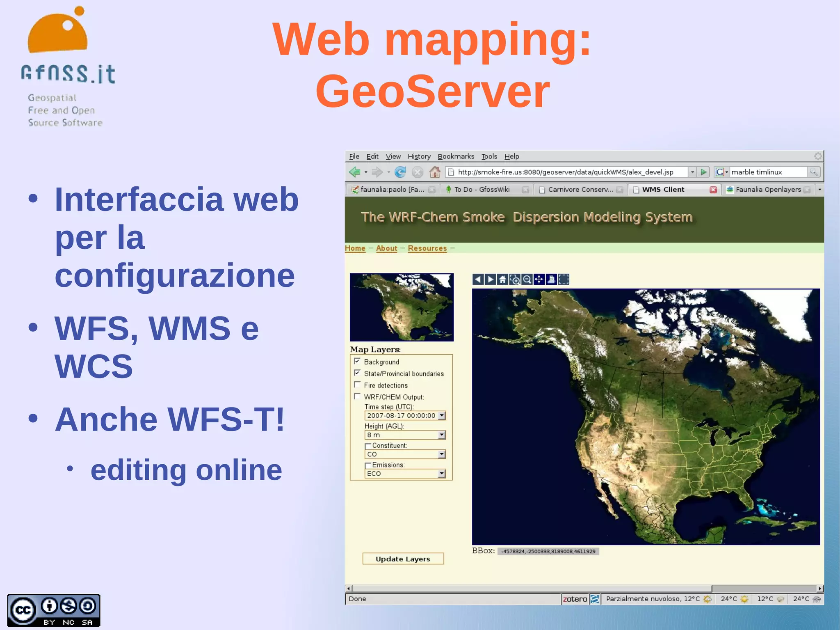Viewport: 840px width, 630px height.
Task: Open the View menu
Action: pyautogui.click(x=393, y=156)
